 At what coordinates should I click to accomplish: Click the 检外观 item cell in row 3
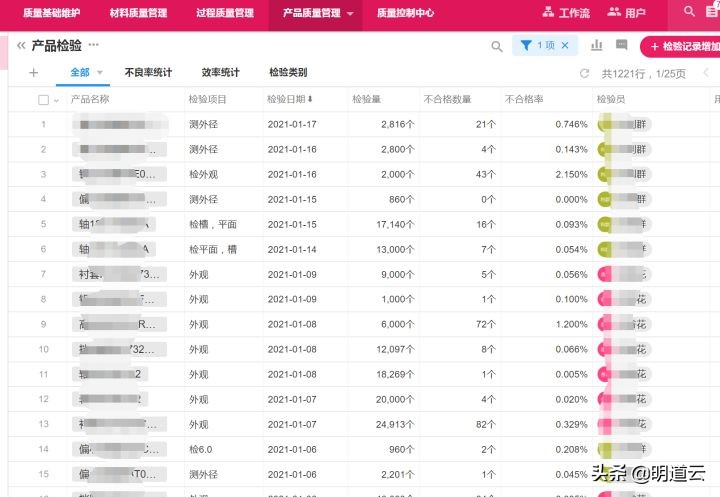pos(203,175)
